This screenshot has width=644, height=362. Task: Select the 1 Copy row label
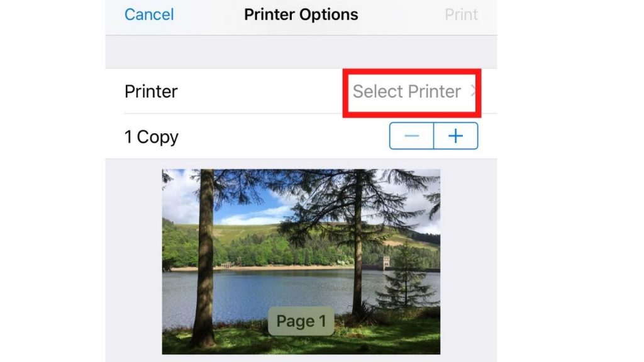coord(152,136)
